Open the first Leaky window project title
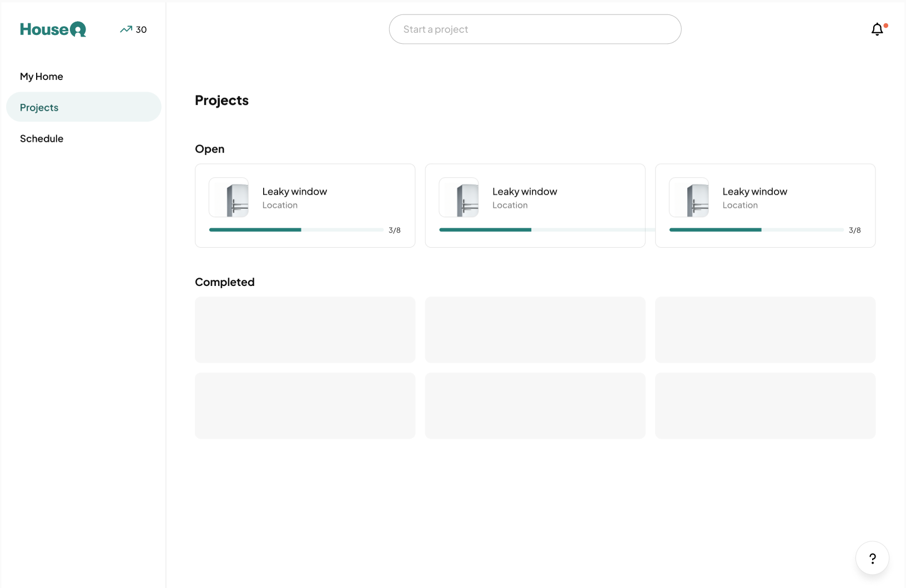Screen dimensions: 906x588 pyautogui.click(x=294, y=192)
